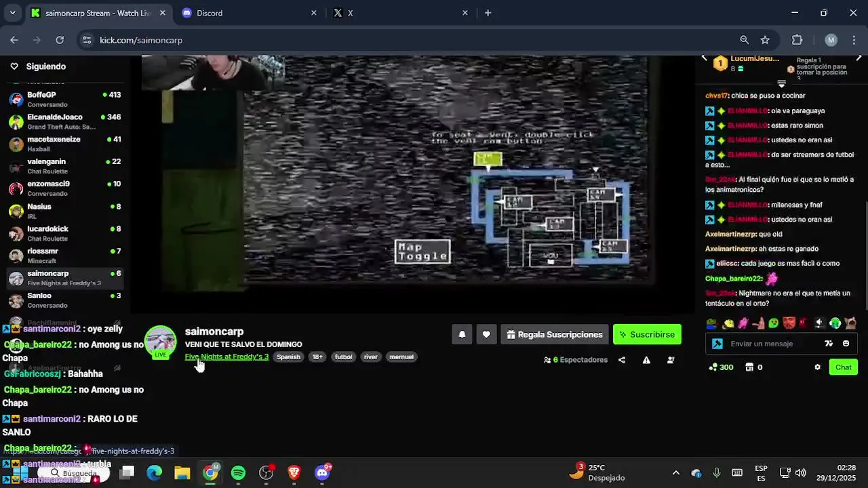Screen dimensions: 868x488
Task: Insert the green frog emote with sunglasses
Action: click(711, 323)
